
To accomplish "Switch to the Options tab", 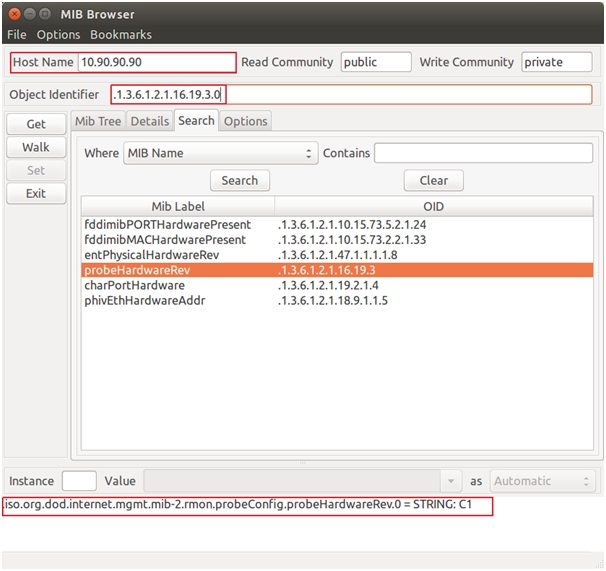I will (x=245, y=121).
